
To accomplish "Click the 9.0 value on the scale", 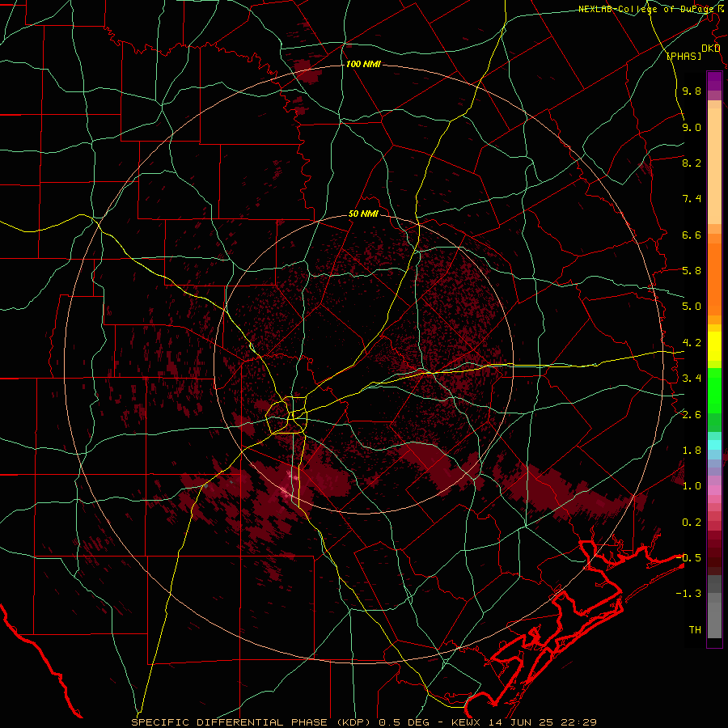I will (692, 127).
